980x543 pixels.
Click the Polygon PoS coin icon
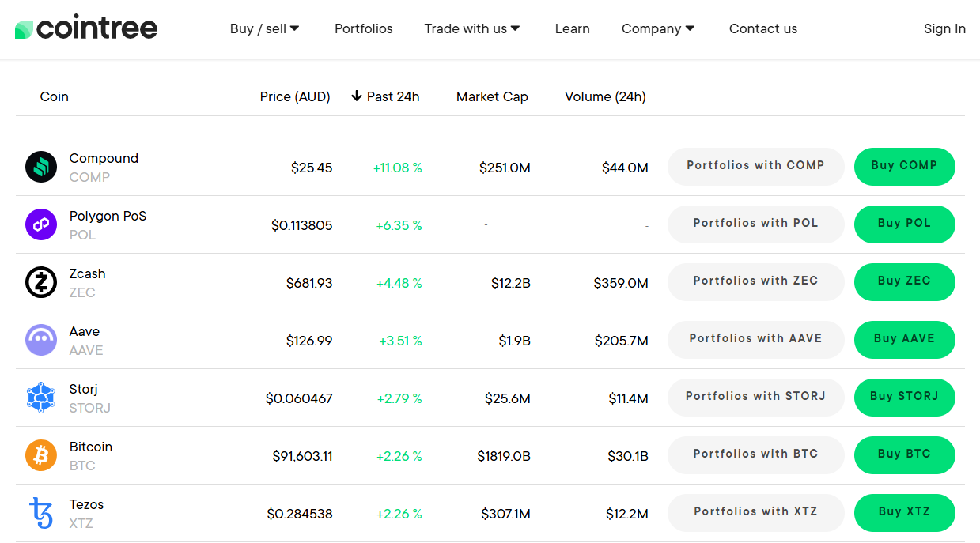point(41,224)
